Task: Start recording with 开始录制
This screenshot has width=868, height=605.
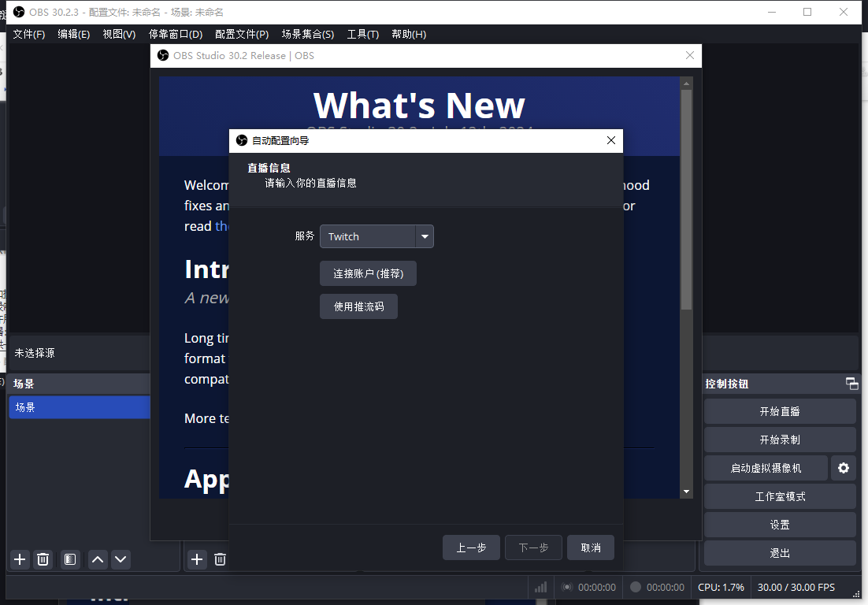Action: point(780,440)
